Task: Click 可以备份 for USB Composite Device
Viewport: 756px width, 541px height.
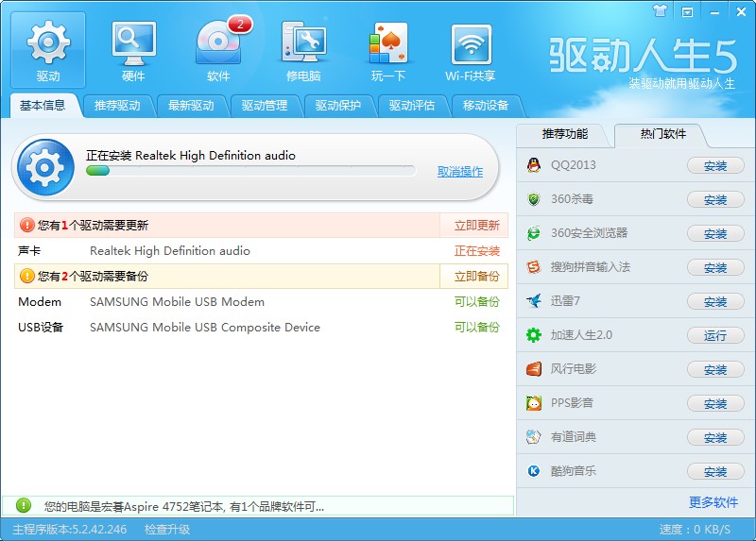Action: (x=476, y=327)
